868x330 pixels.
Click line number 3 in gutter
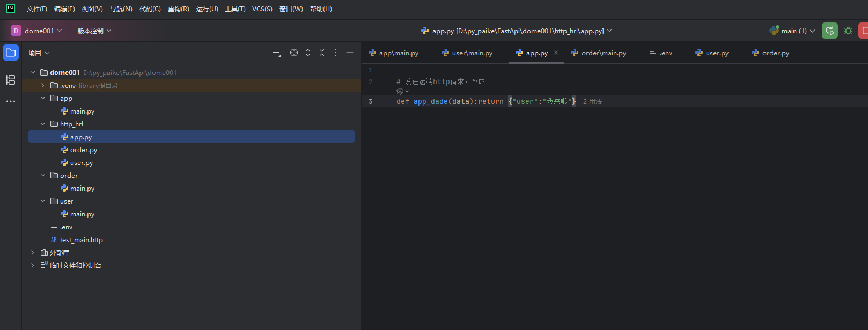point(370,101)
